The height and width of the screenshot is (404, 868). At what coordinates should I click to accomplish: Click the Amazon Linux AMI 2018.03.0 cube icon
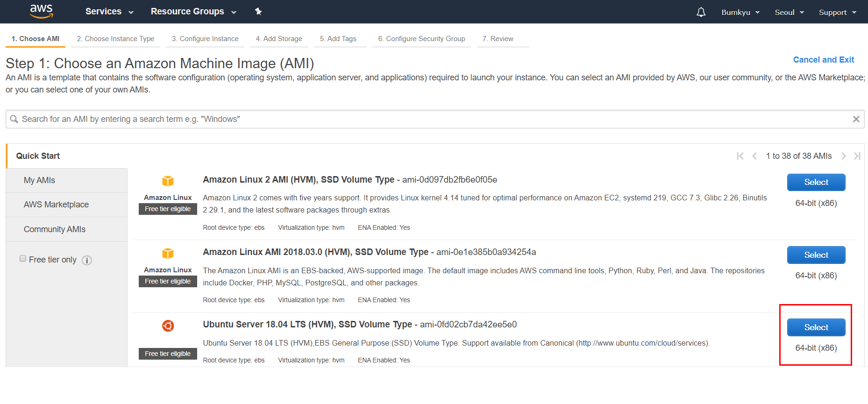pos(168,253)
